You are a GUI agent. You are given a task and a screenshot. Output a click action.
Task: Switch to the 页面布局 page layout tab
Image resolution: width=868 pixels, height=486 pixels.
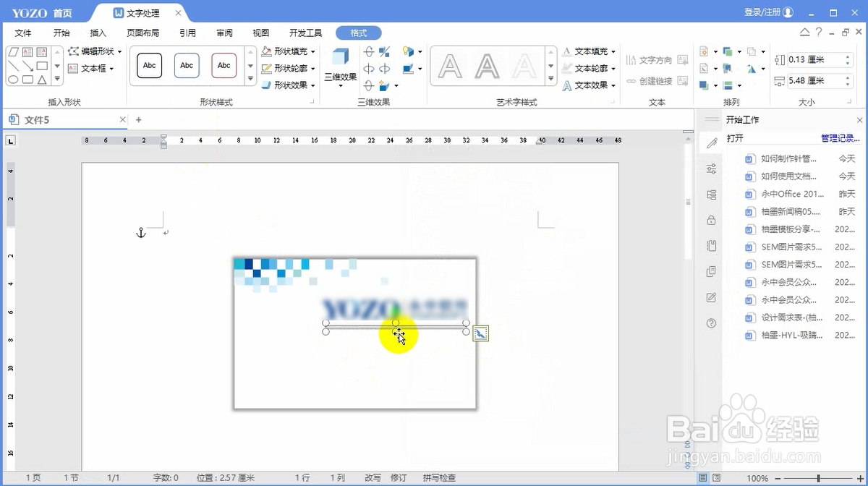coord(142,33)
